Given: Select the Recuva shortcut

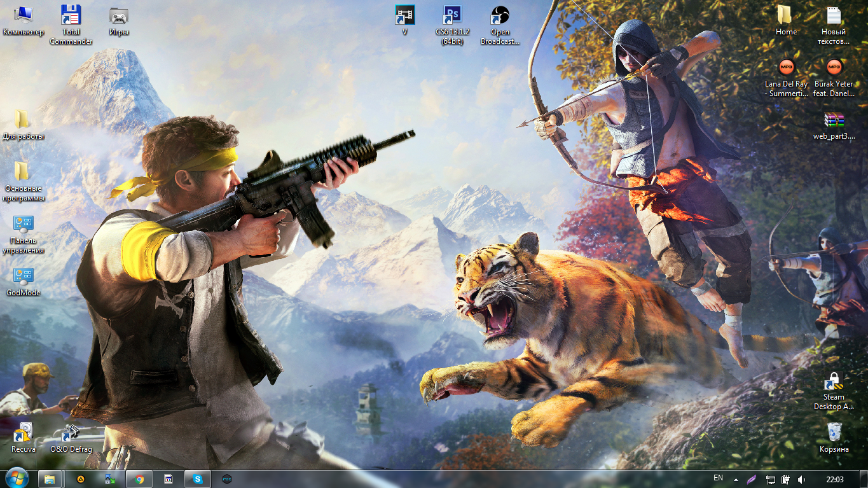Looking at the screenshot, I should click(23, 436).
